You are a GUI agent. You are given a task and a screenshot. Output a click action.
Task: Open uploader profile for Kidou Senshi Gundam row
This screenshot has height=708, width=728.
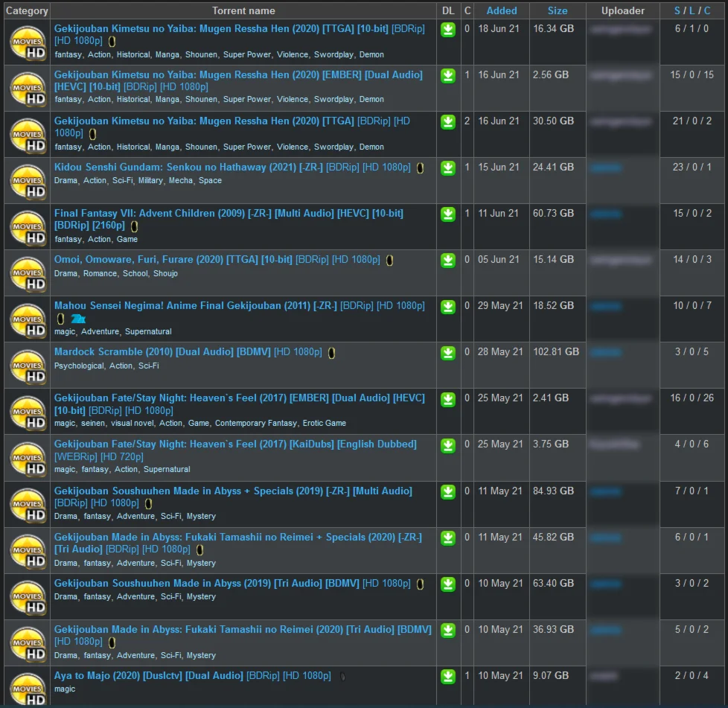[x=605, y=168]
